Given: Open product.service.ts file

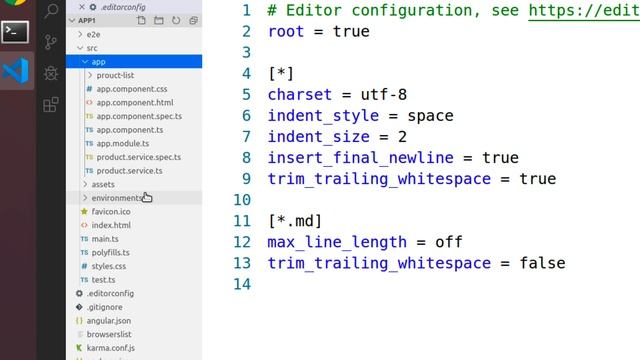Looking at the screenshot, I should point(129,171).
